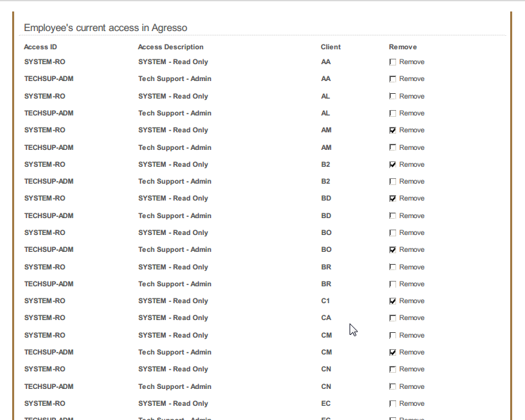This screenshot has width=525, height=420.
Task: Check Remove for TECHSUP-ADM client B2
Action: pyautogui.click(x=393, y=182)
